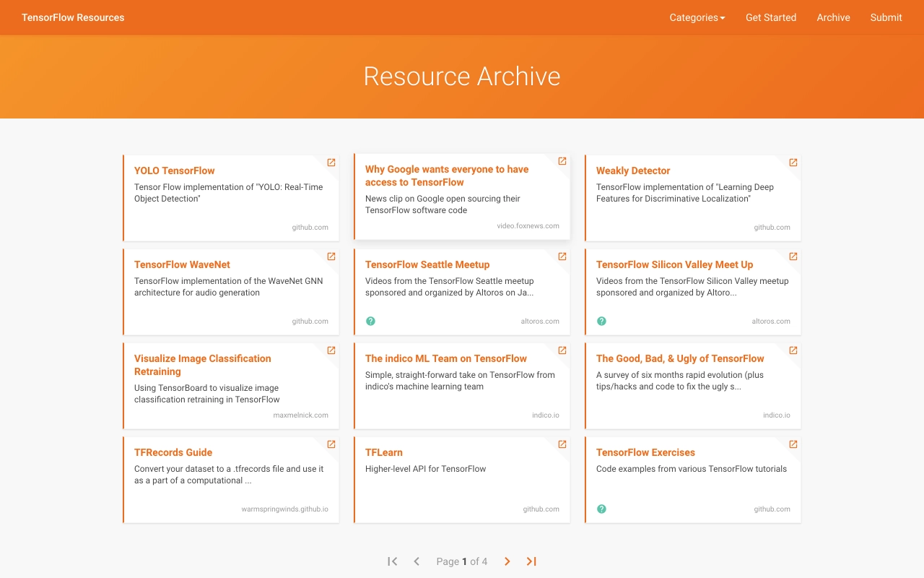This screenshot has width=924, height=578.
Task: Click the TensorFlow Resources home link
Action: [x=73, y=17]
